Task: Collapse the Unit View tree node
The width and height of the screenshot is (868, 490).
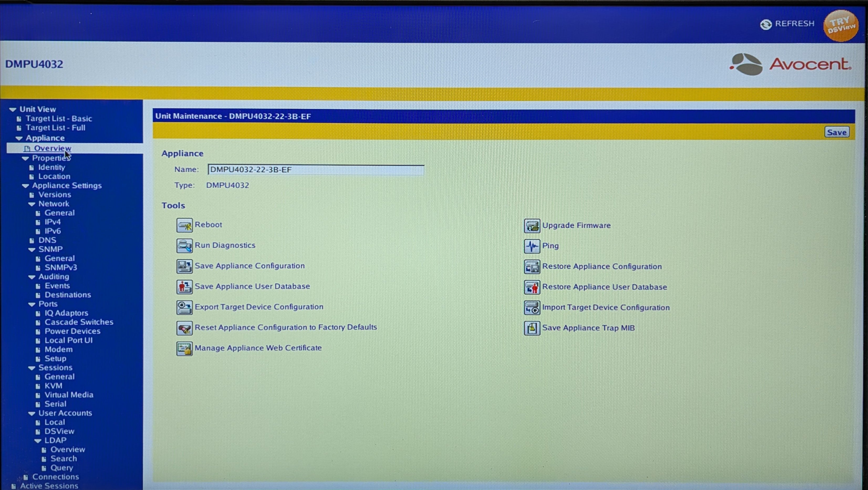Action: click(13, 110)
